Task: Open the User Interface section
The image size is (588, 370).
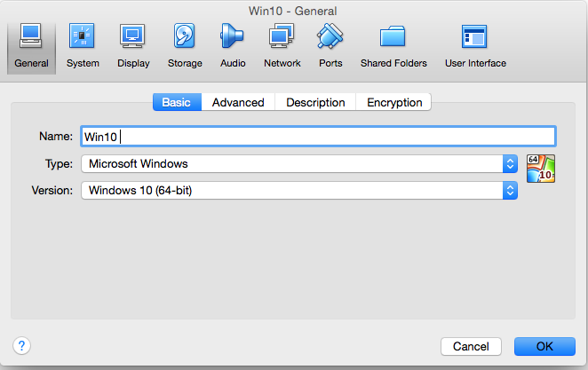Action: (x=475, y=46)
